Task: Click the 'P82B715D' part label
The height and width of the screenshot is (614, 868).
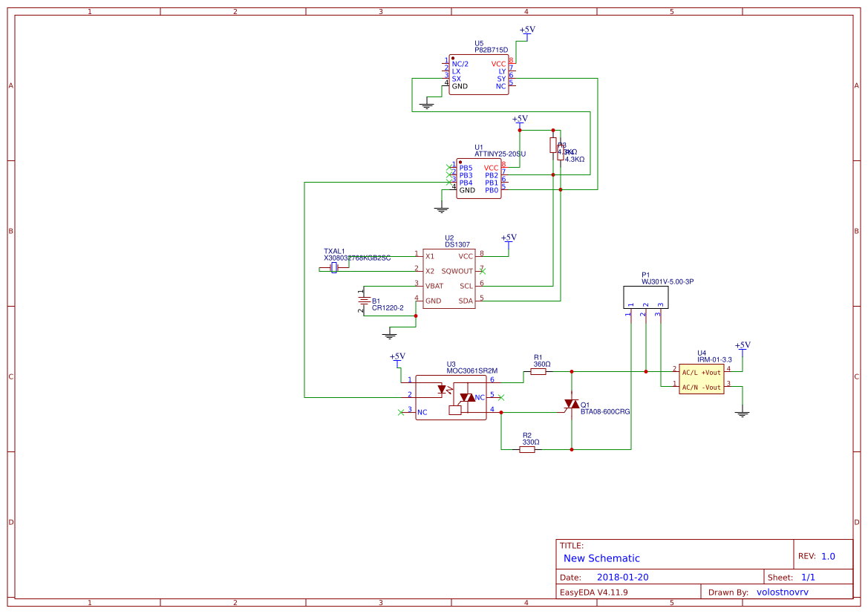Action: (x=491, y=50)
